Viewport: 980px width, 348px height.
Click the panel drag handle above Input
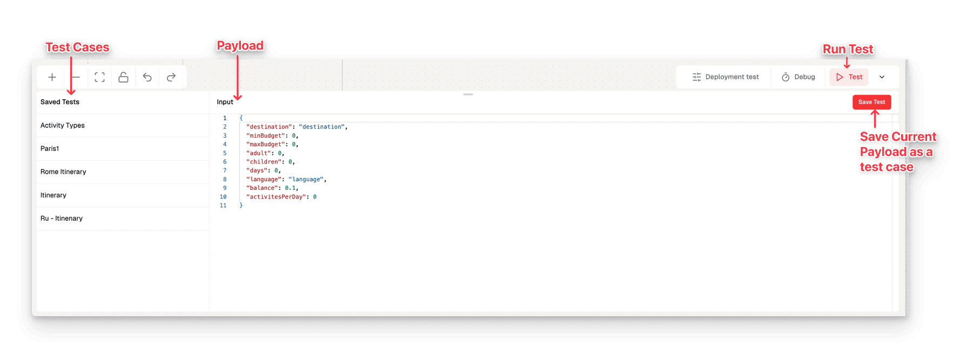pos(468,94)
